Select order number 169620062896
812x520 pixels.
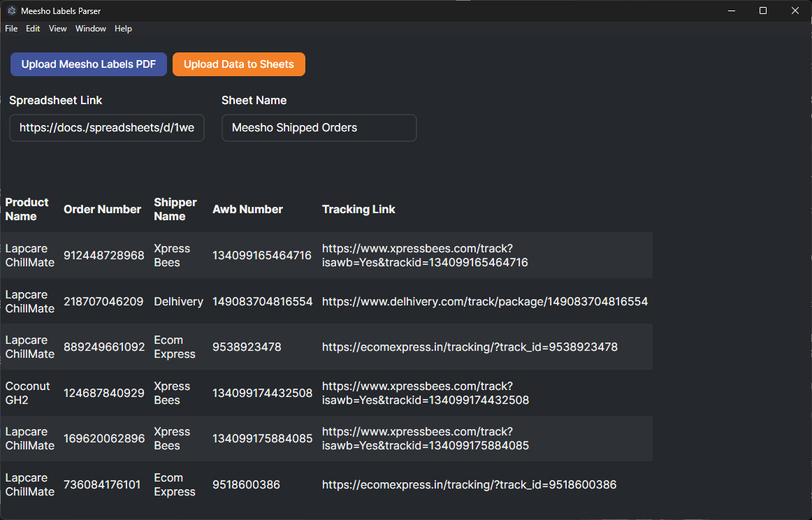click(x=104, y=439)
